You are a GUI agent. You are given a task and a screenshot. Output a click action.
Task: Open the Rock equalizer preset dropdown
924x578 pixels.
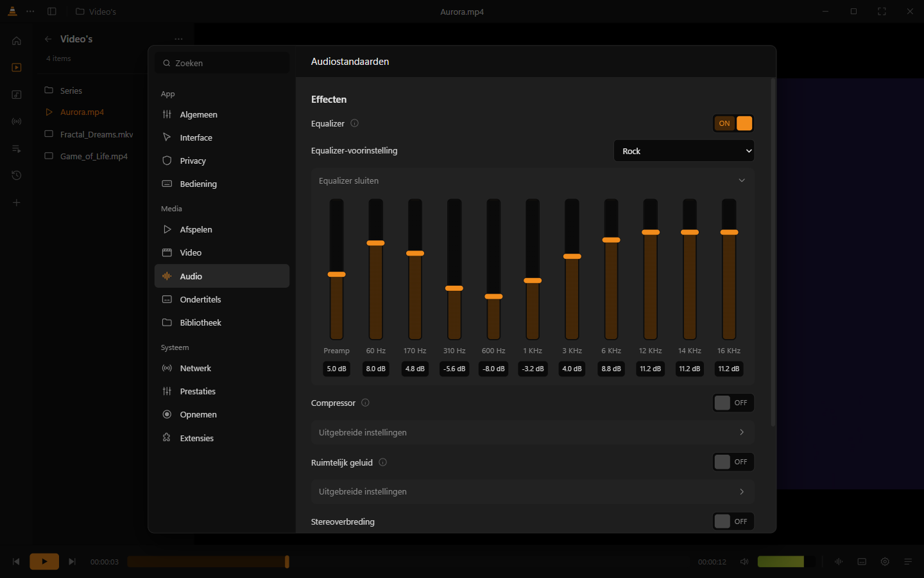tap(684, 151)
